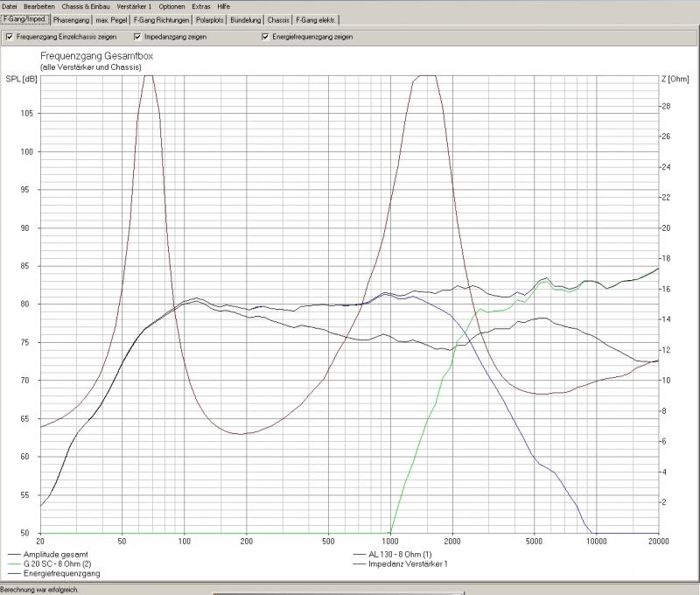
Task: Open the Hilfe menu
Action: [224, 6]
